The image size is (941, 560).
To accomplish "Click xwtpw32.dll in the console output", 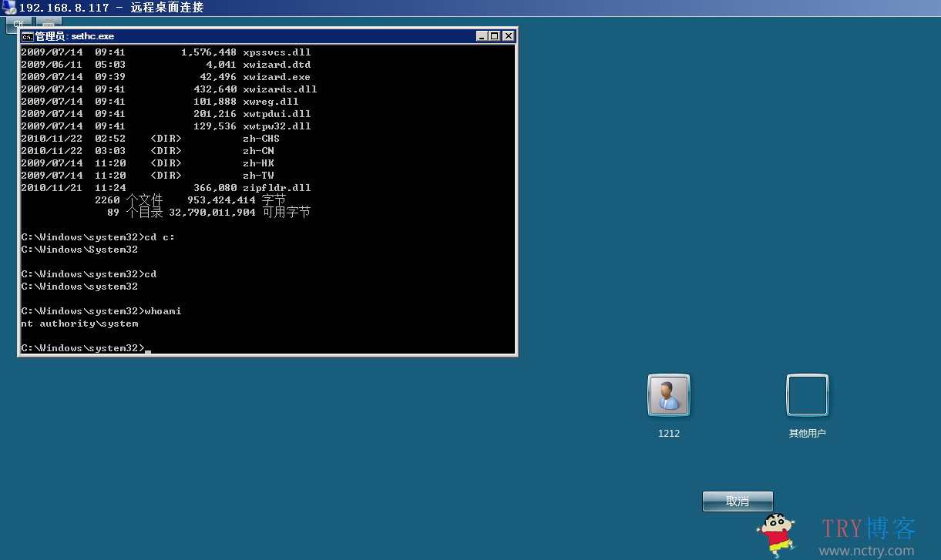I will [x=277, y=126].
